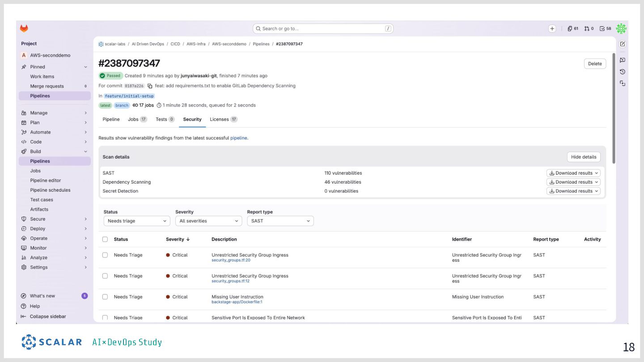The image size is (644, 362).
Task: Open the security_groups.tf:20 file link
Action: (x=231, y=260)
